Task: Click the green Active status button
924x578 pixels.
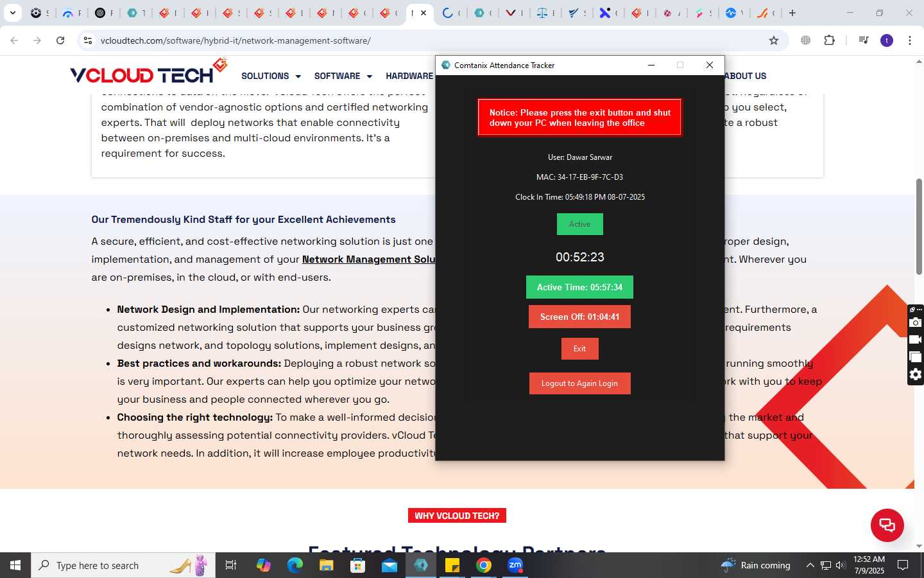Action: (x=579, y=224)
